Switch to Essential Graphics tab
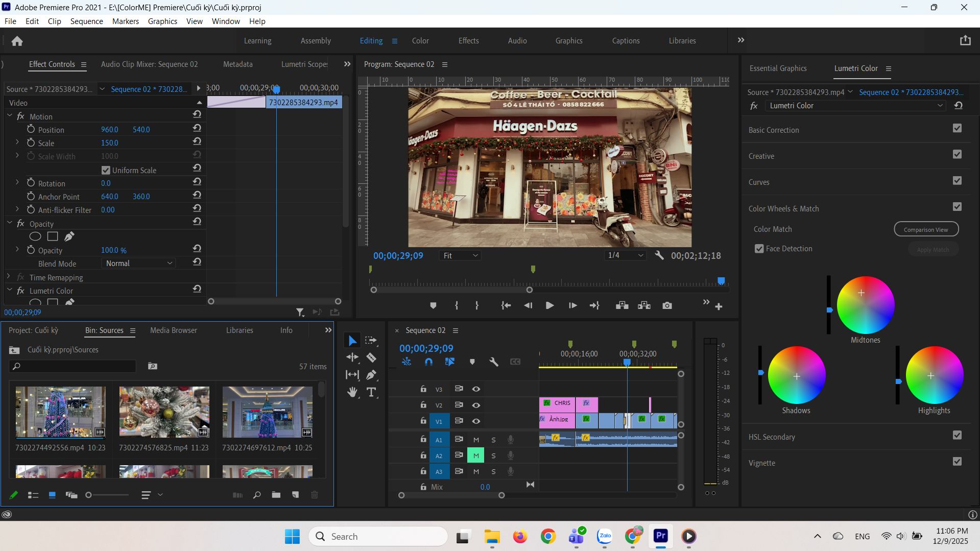 778,68
